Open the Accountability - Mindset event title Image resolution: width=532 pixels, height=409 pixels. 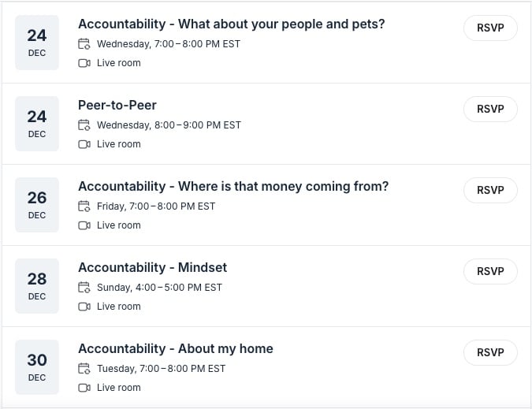point(152,267)
